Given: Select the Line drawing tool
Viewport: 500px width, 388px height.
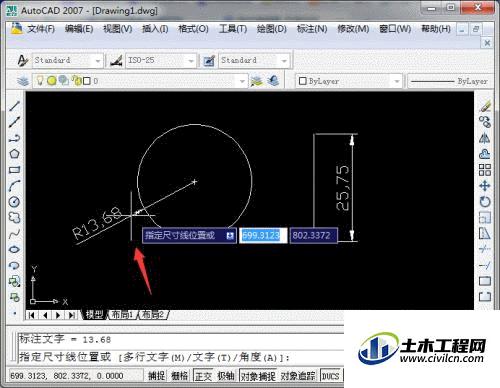Looking at the screenshot, I should click(x=14, y=106).
